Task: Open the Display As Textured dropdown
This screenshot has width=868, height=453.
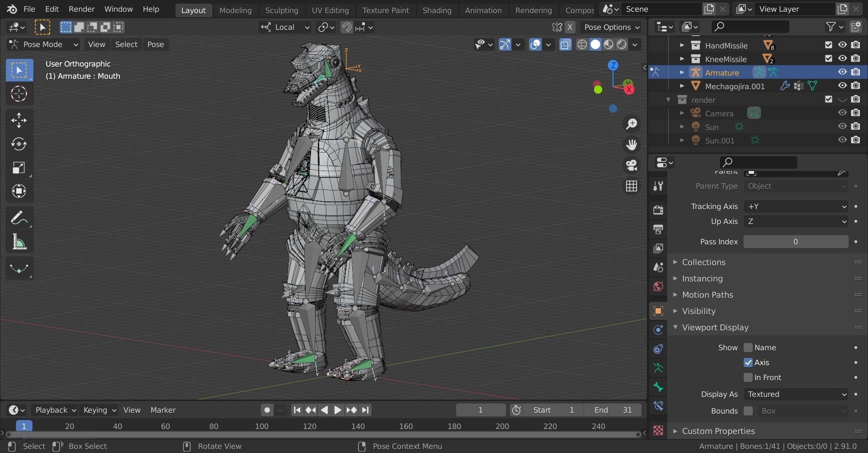Action: (x=796, y=394)
